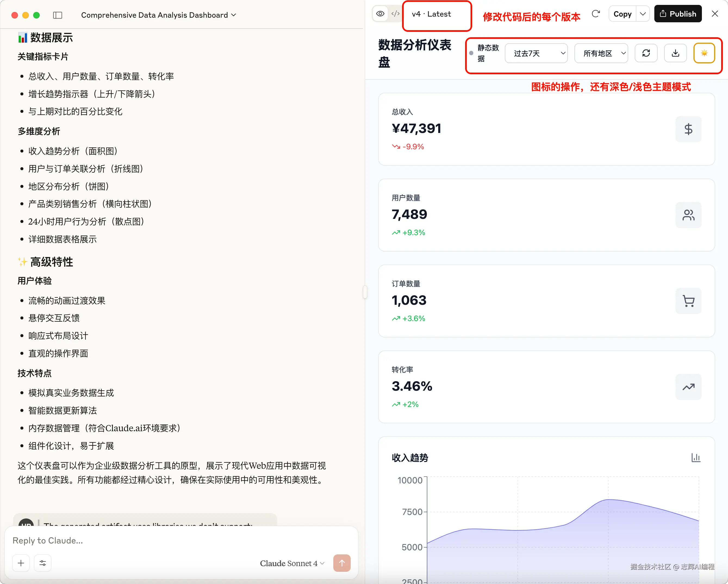Toggle the sidebar panel icon
The width and height of the screenshot is (728, 584).
coord(58,15)
